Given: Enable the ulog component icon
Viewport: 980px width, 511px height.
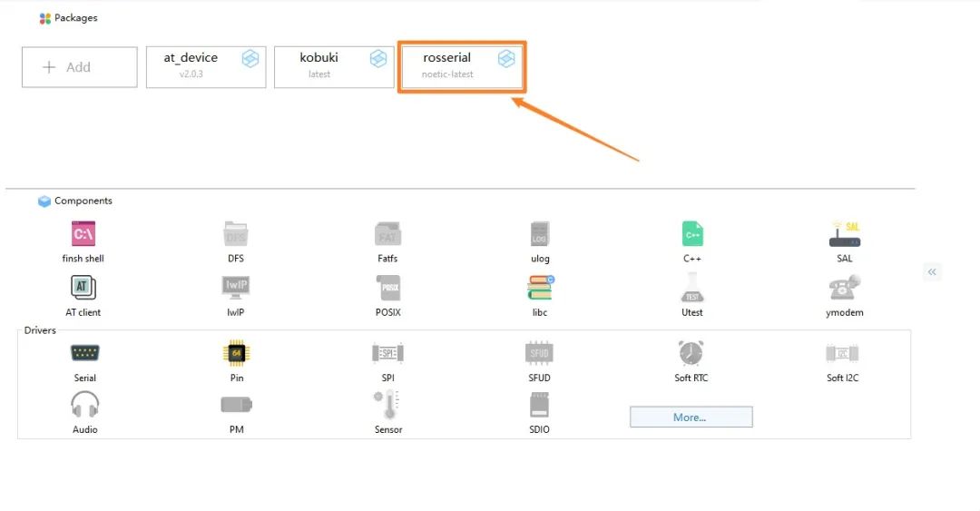Looking at the screenshot, I should [539, 234].
